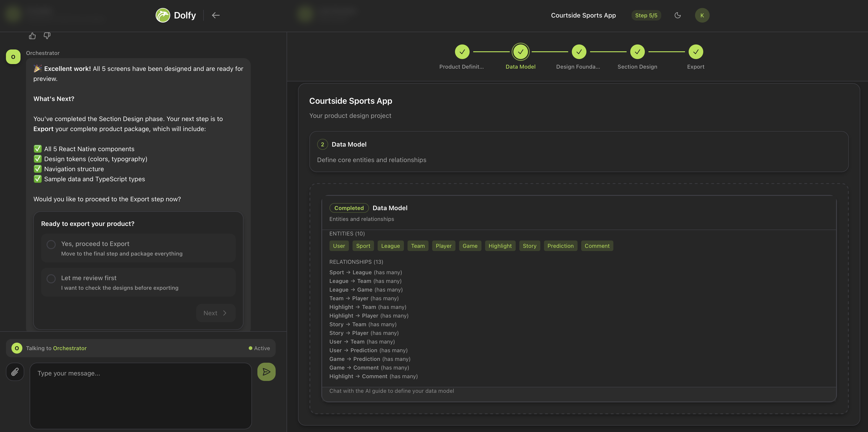
Task: Collapse the 'Ready to export your product?' card
Action: click(87, 223)
